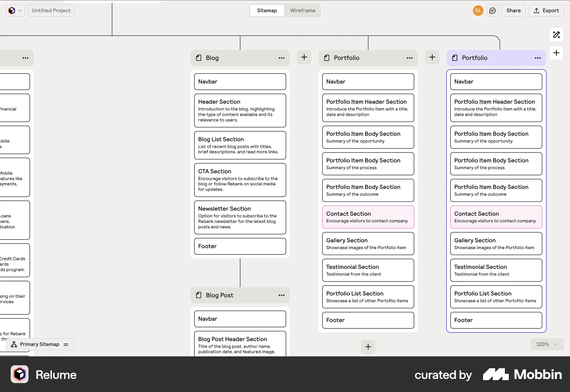The height and width of the screenshot is (392, 570).
Task: Open the AI edit magic-wand tool
Action: (x=556, y=35)
